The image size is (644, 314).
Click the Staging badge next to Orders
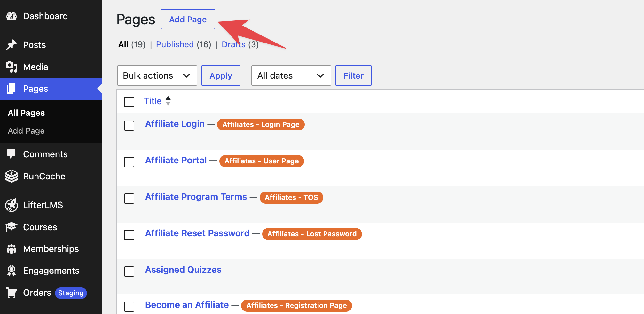(71, 293)
